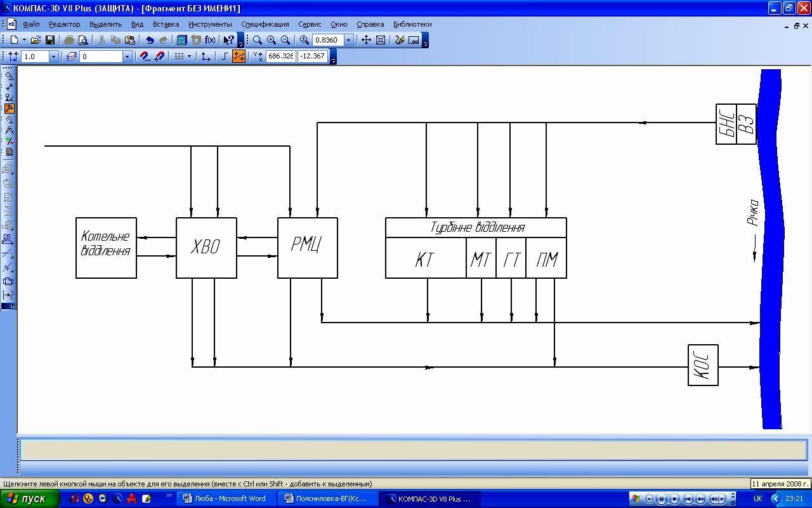Image resolution: width=812 pixels, height=508 pixels.
Task: Switch to the Parametrization panel in the sidebar
Action: click(9, 119)
